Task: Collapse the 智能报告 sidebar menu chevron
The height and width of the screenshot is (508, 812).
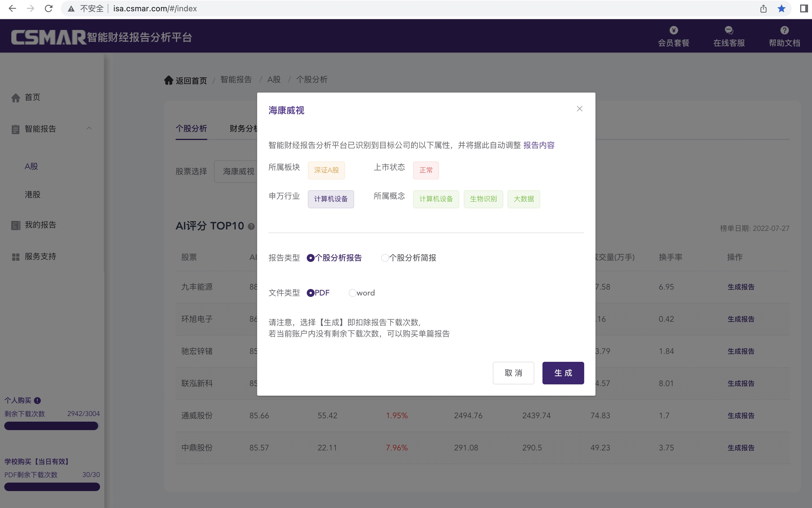Action: (x=89, y=128)
